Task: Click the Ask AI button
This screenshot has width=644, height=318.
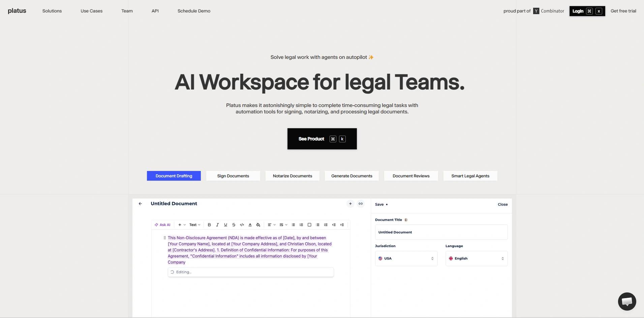Action: [x=162, y=225]
